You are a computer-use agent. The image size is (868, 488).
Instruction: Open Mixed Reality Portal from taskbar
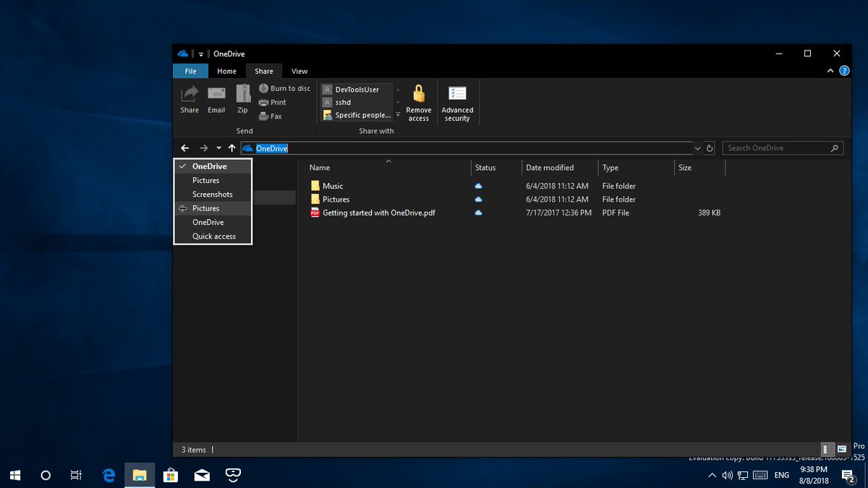click(233, 475)
